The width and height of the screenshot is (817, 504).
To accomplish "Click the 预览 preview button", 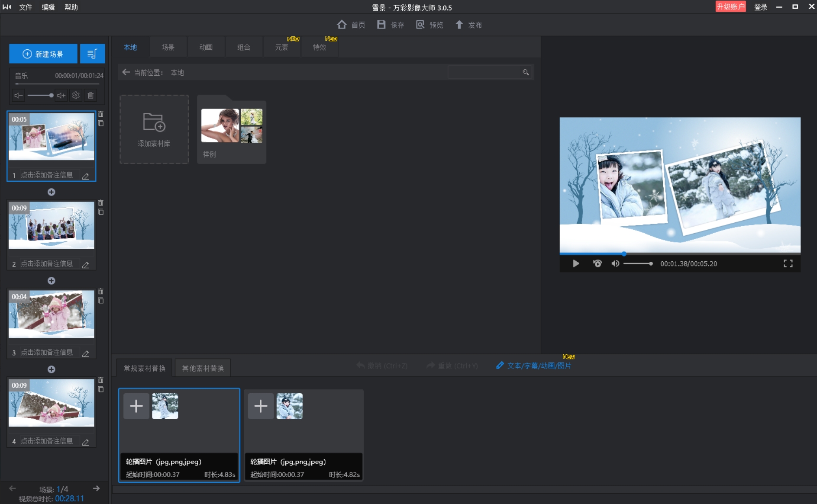I will point(429,25).
